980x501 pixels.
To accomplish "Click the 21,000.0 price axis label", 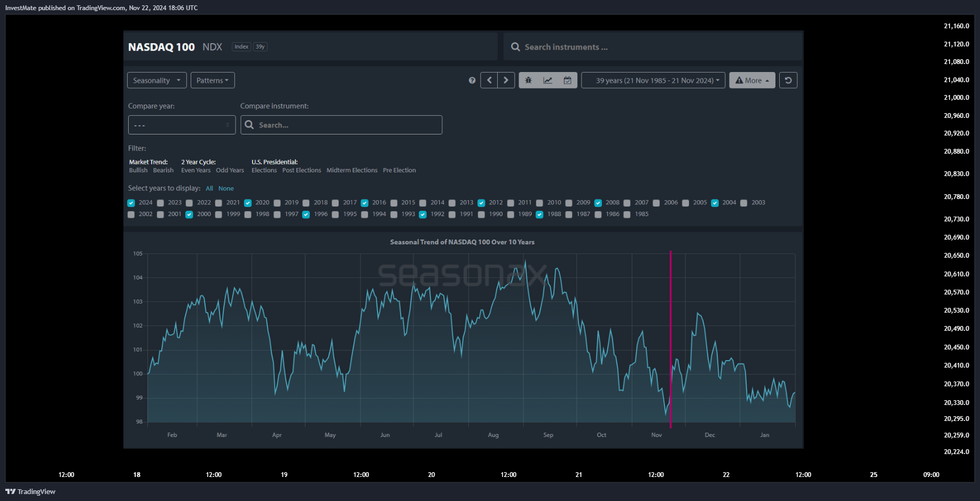I will (x=957, y=98).
